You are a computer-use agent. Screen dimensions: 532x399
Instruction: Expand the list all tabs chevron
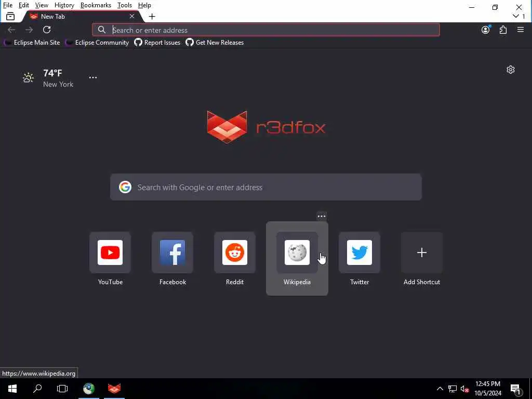[x=516, y=16]
